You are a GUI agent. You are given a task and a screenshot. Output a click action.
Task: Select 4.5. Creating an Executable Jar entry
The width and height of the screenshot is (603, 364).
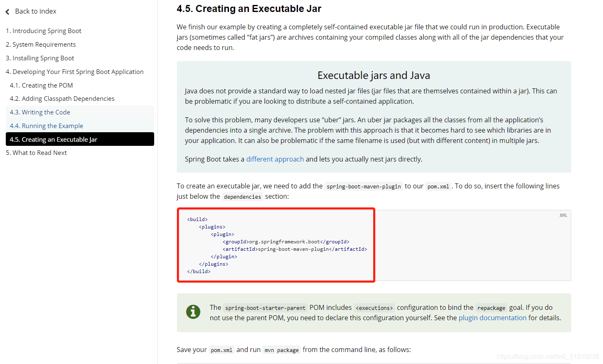coord(80,139)
